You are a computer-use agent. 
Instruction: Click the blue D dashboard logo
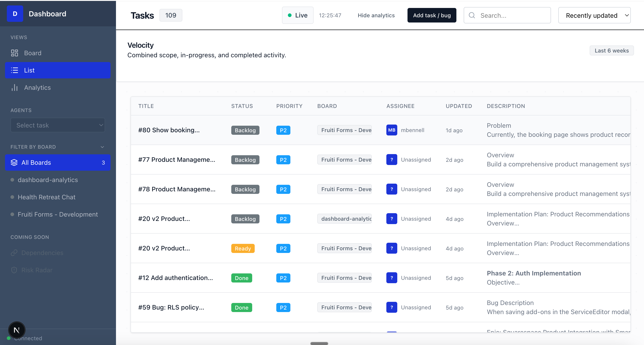coord(15,14)
